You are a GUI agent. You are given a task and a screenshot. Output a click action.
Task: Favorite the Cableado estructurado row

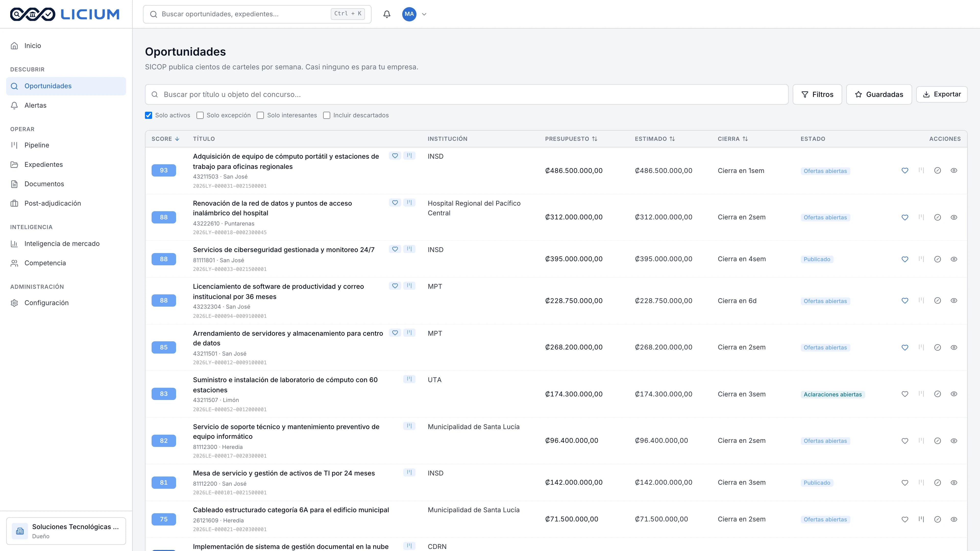905,519
